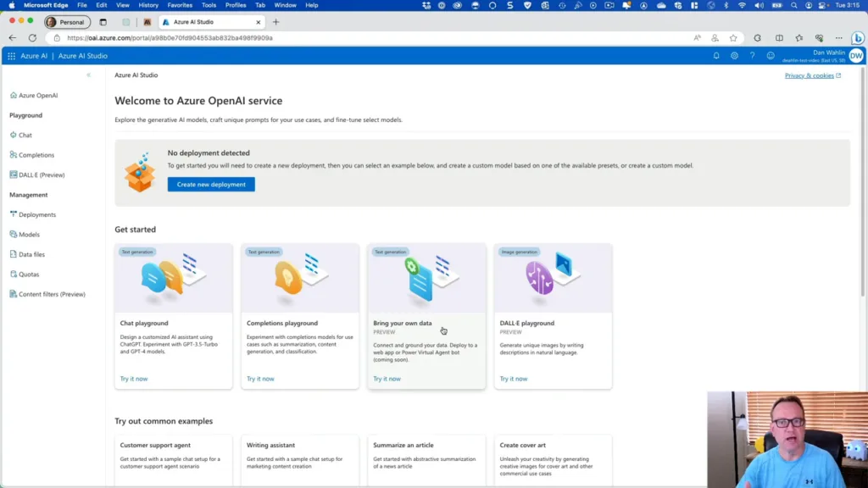Open the Profiles menu in menu bar
The width and height of the screenshot is (868, 488).
click(236, 5)
